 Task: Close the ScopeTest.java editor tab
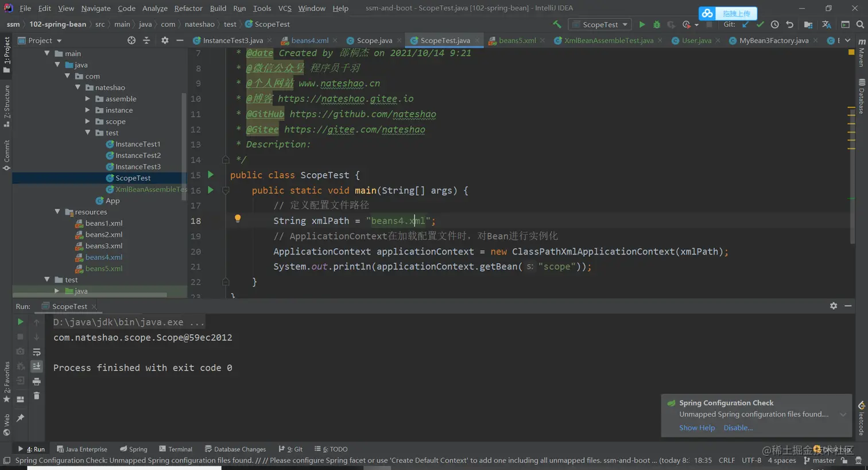click(x=477, y=40)
